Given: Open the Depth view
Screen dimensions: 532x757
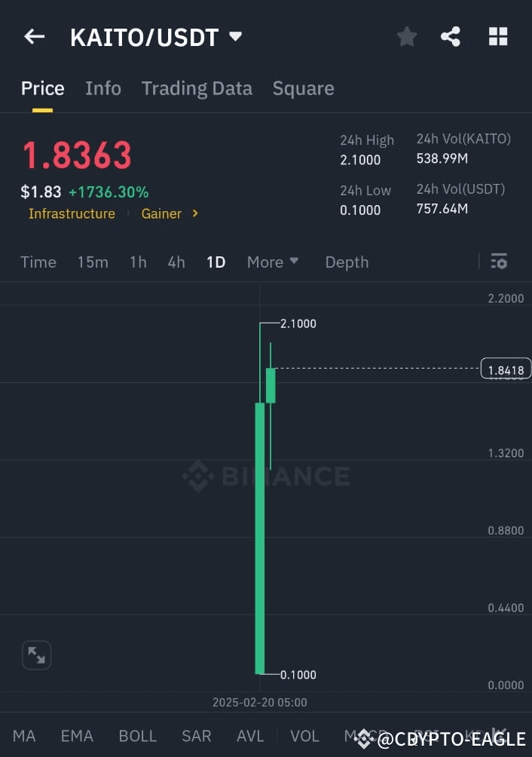Looking at the screenshot, I should tap(347, 262).
